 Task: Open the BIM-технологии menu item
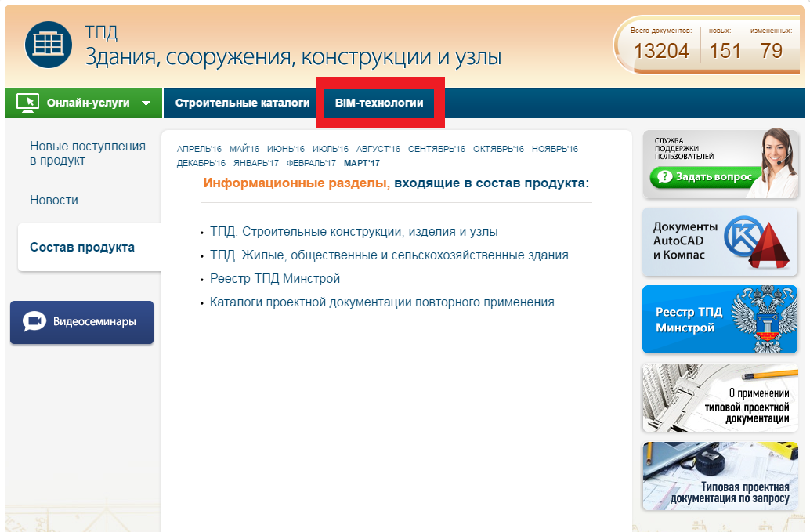(x=379, y=103)
